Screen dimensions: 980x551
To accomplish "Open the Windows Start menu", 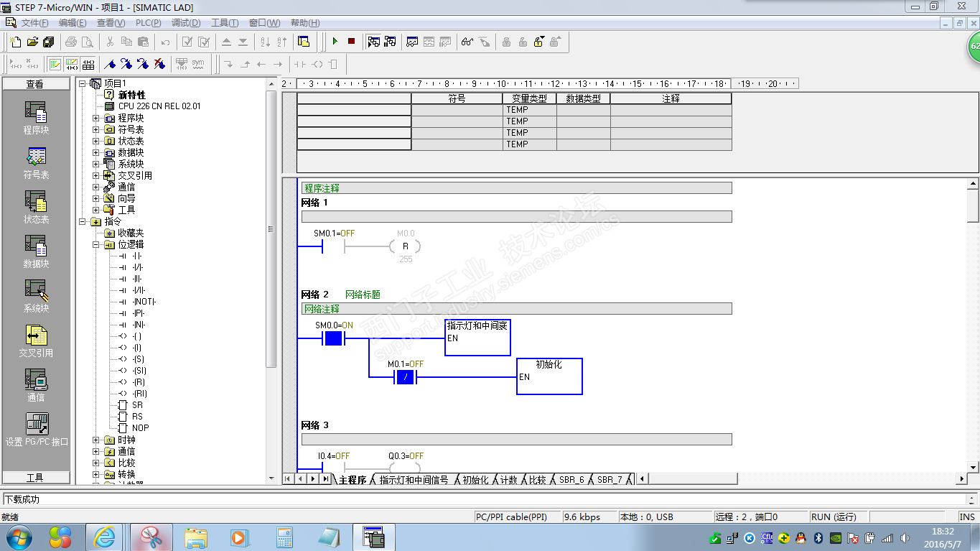I will click(x=19, y=537).
